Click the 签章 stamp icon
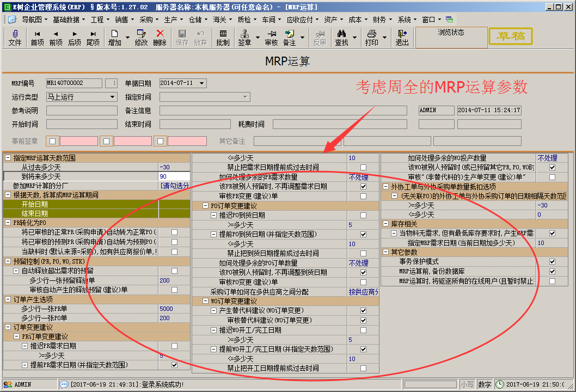Image resolution: width=576 pixels, height=392 pixels. [x=244, y=34]
